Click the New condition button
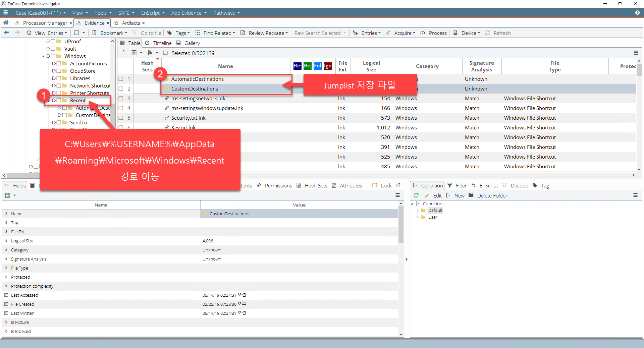Image resolution: width=644 pixels, height=348 pixels. (x=455, y=195)
